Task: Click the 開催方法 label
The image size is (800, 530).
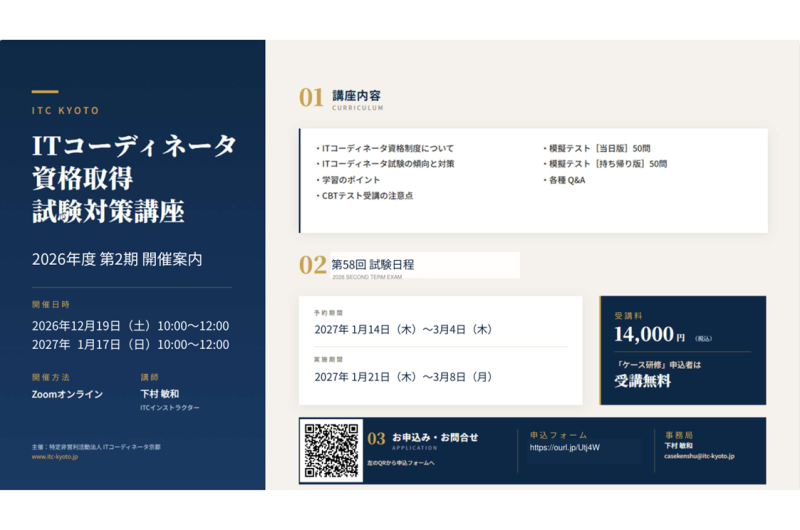Action: coord(51,377)
